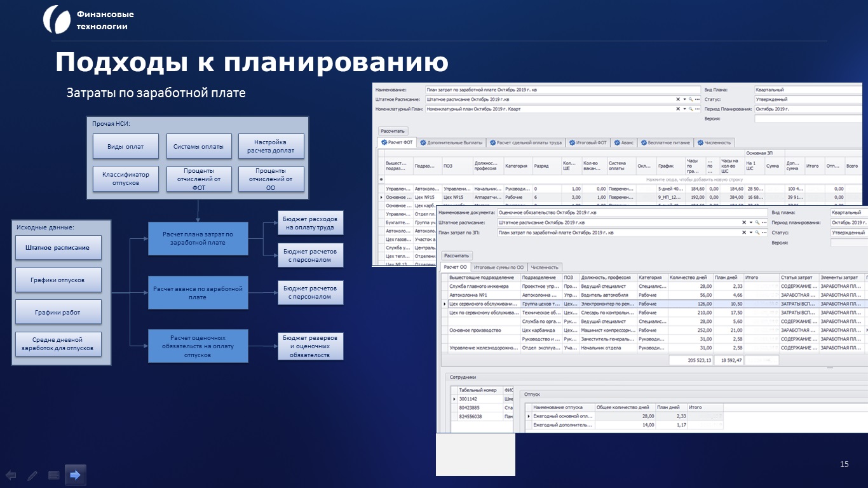Viewport: 868px width, 488px height.
Task: Clear Штатное Расписание field in План затрат form
Action: (x=677, y=100)
